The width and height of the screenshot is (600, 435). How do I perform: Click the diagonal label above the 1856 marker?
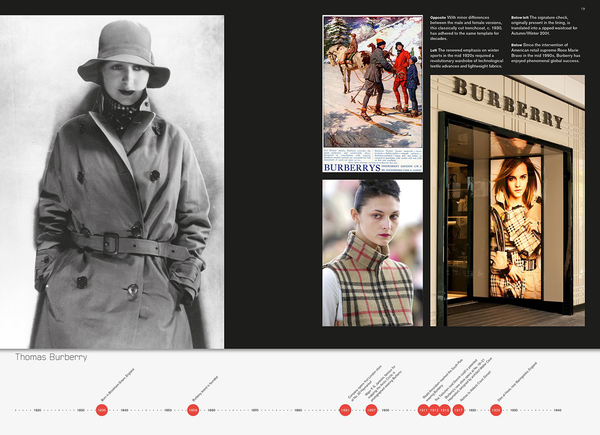205,389
